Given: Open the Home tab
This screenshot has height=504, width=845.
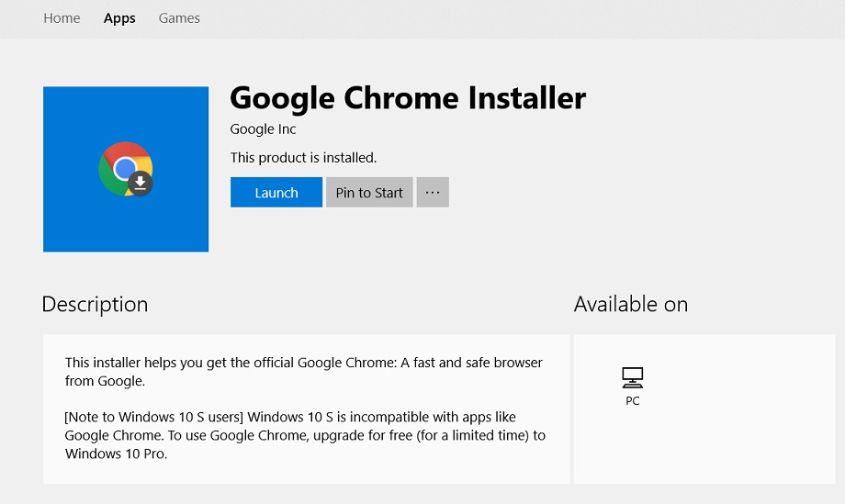Looking at the screenshot, I should (62, 18).
